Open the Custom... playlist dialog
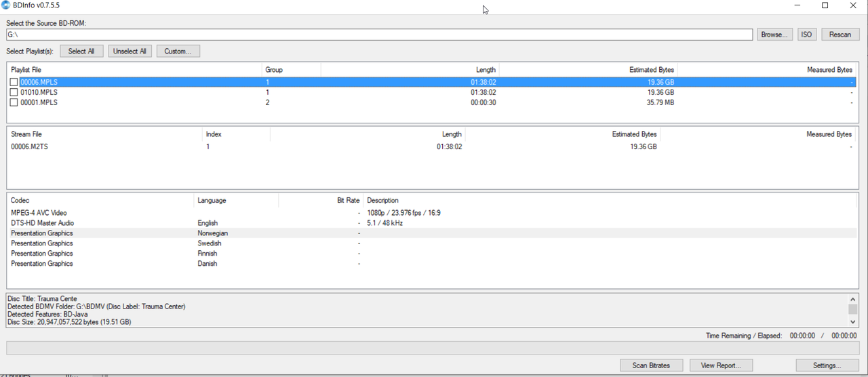Viewport: 868px width, 377px height. pos(178,52)
